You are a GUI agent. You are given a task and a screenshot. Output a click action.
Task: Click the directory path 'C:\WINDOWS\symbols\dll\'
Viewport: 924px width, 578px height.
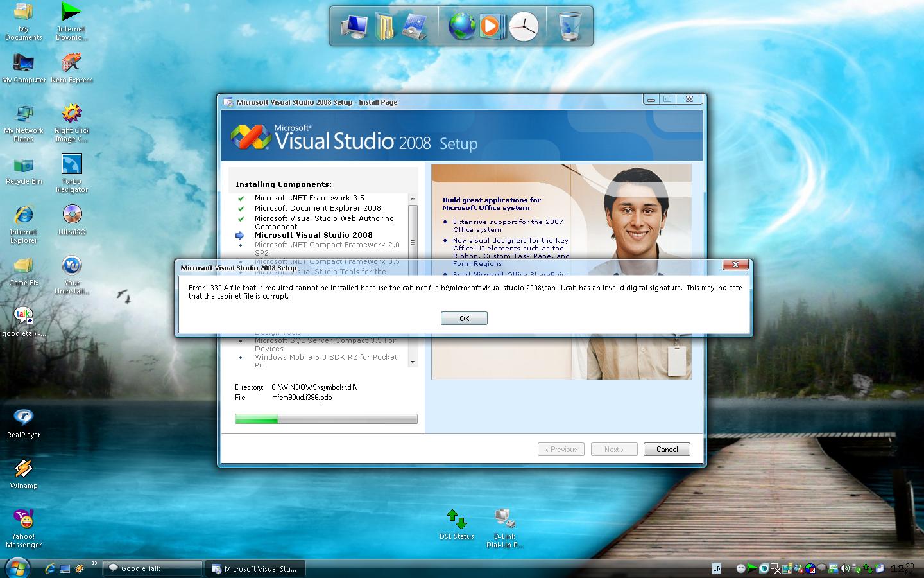[x=314, y=387]
